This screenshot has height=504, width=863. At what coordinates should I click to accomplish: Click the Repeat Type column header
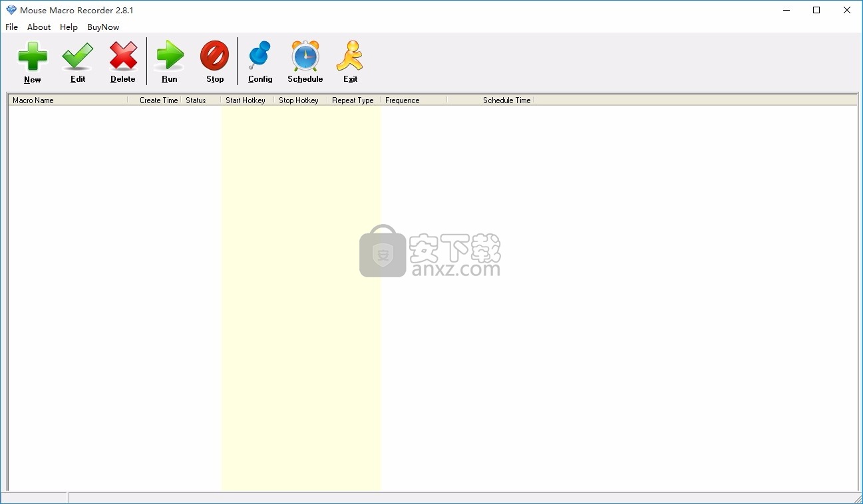click(353, 100)
